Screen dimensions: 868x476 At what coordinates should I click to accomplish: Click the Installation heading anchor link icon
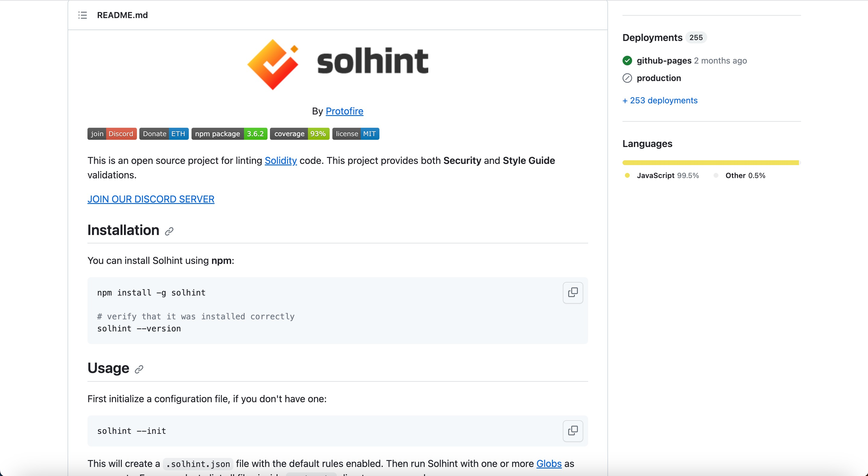click(x=169, y=231)
